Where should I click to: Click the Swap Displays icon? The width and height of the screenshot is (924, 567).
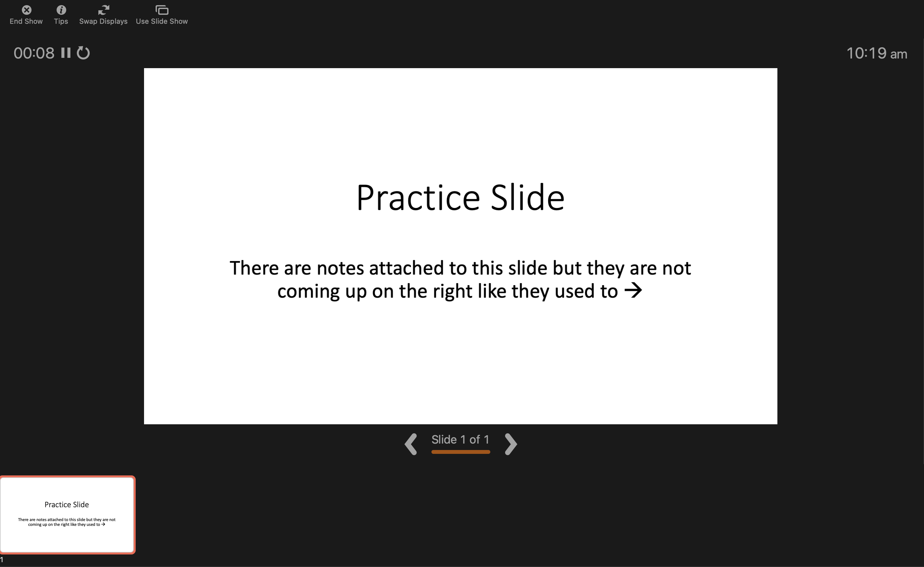103,9
